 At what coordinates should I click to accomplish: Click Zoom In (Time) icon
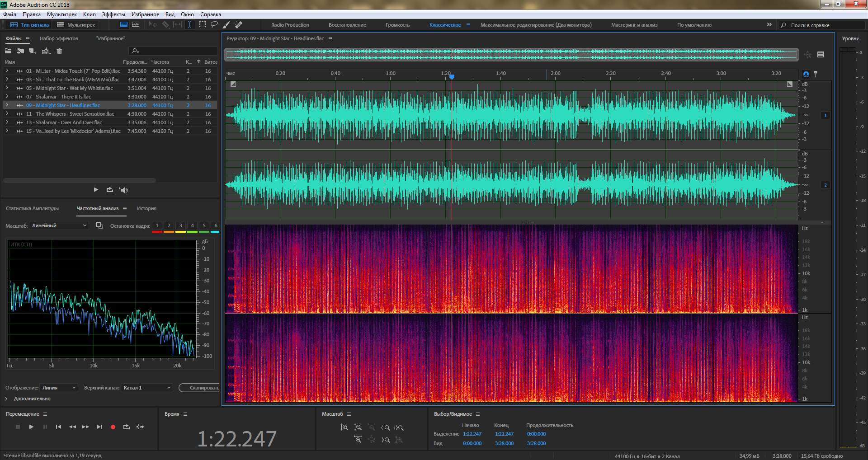tap(358, 440)
